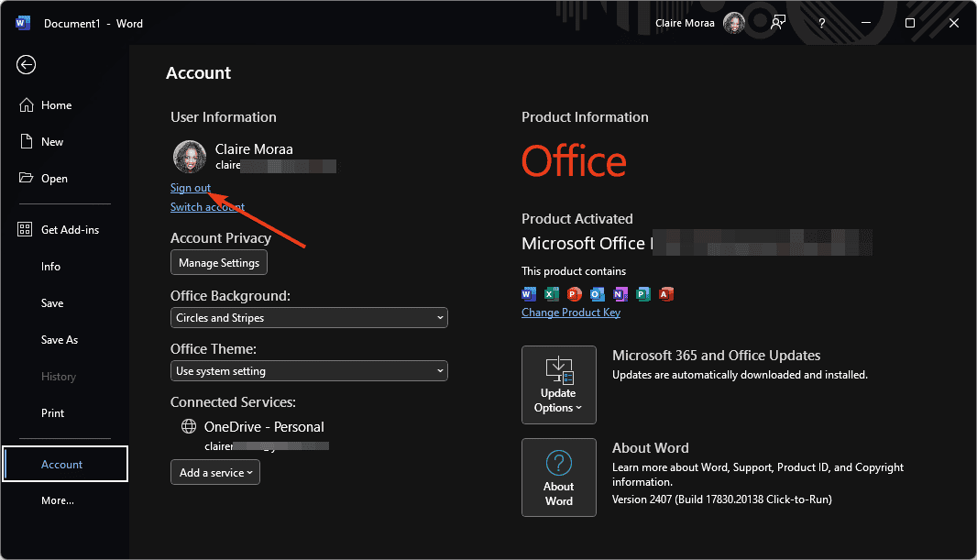Open Manage Settings for account privacy
977x560 pixels.
click(219, 262)
